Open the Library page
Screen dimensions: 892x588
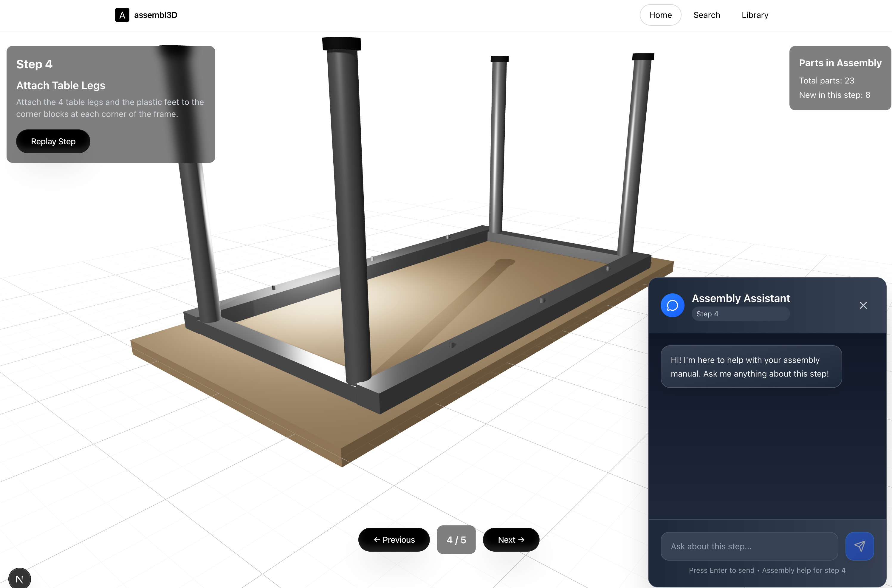[754, 15]
